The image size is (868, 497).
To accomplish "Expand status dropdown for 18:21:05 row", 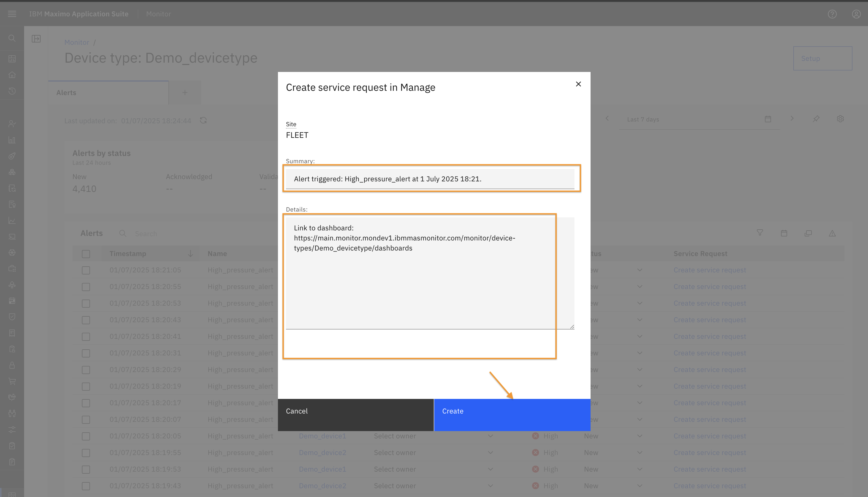I will coord(640,270).
